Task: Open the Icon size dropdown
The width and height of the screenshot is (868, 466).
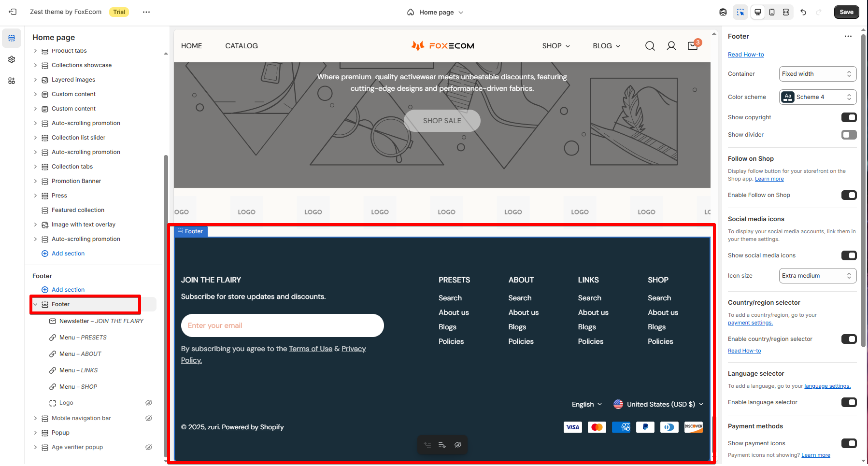Action: pos(818,276)
